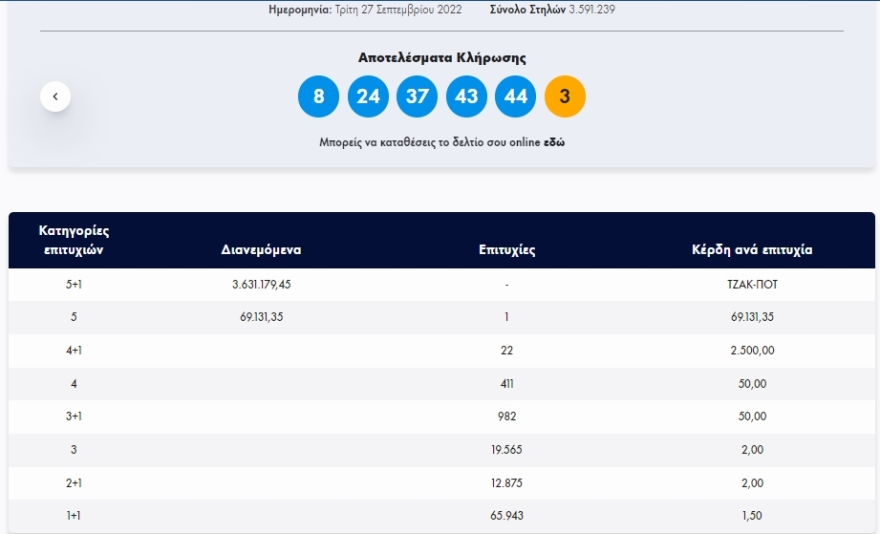Click the yellow Joker ball 3
The image size is (880, 534).
pyautogui.click(x=565, y=96)
